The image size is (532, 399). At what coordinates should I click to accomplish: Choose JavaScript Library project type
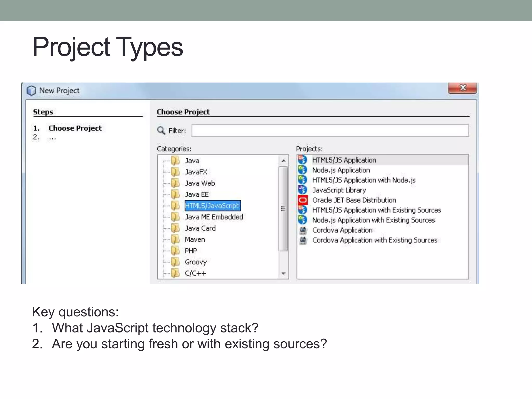click(x=339, y=190)
